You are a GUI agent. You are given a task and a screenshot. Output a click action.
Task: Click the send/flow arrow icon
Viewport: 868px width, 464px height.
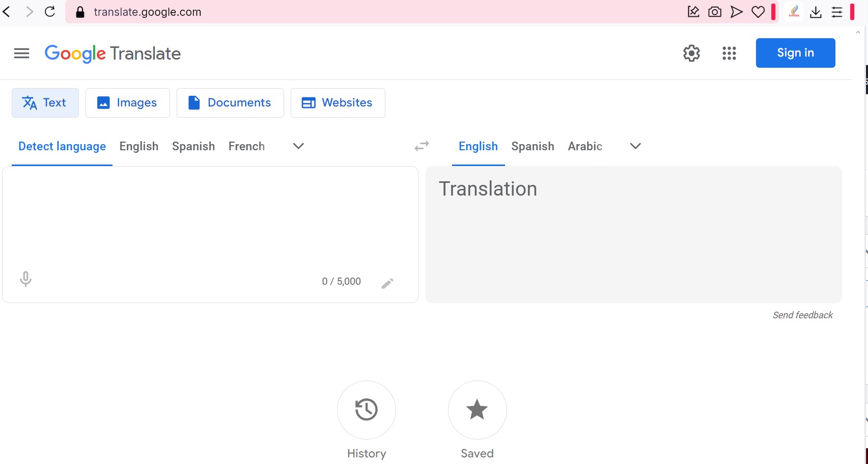pyautogui.click(x=737, y=12)
